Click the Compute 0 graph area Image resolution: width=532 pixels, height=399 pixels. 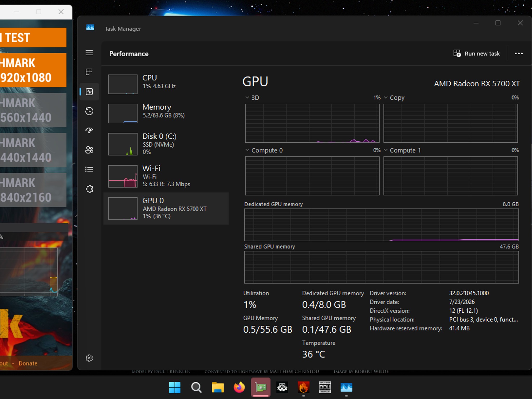312,176
